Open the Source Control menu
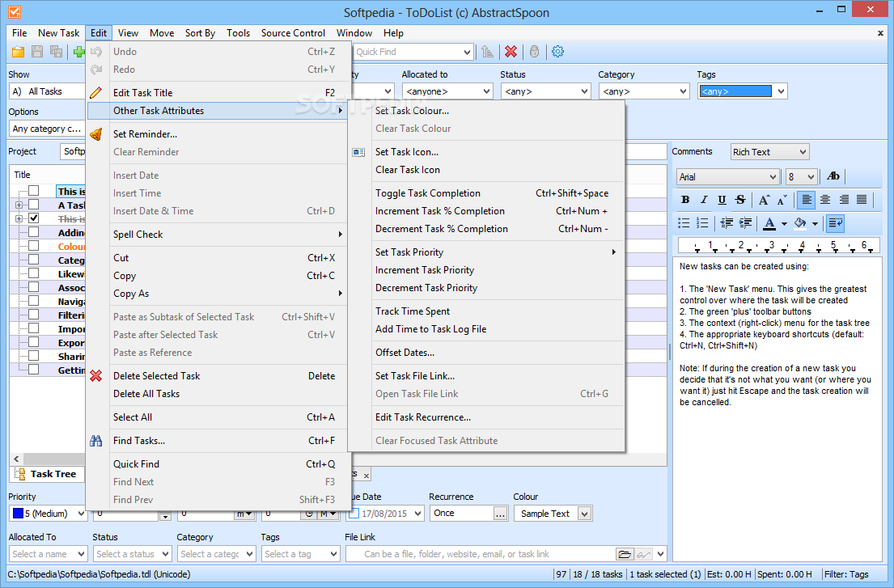This screenshot has height=588, width=894. coord(293,33)
